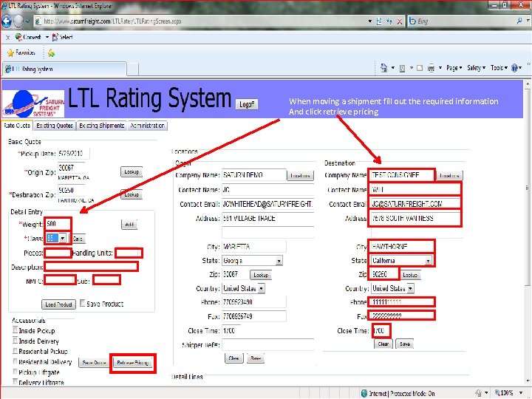Open the zoom level 100% menu
Image resolution: width=532 pixels, height=399 pixels.
coord(521,393)
